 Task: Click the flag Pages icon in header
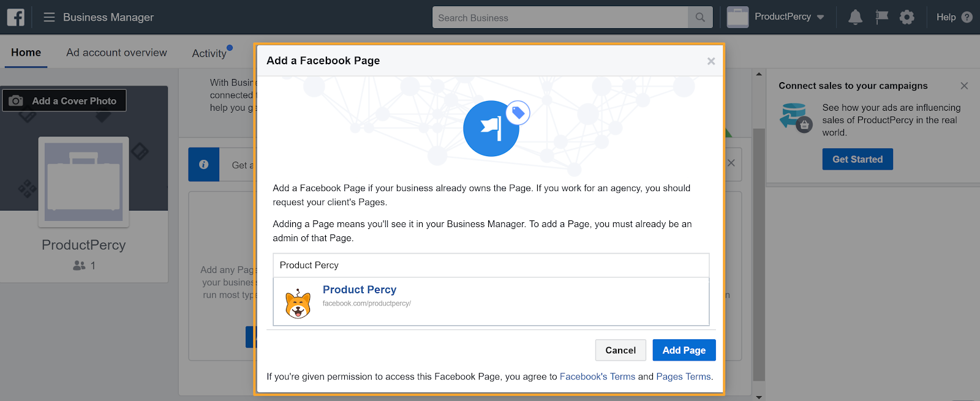[x=881, y=17]
